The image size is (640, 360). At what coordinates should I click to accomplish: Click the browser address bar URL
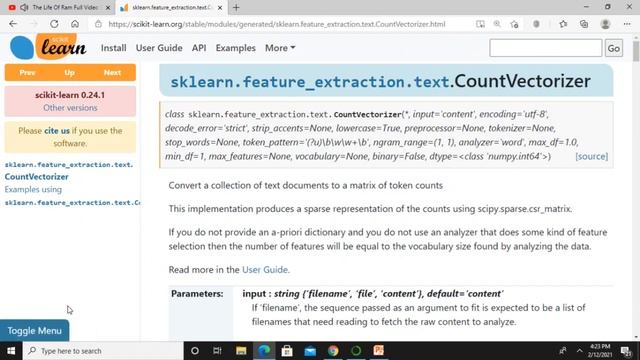[x=277, y=24]
